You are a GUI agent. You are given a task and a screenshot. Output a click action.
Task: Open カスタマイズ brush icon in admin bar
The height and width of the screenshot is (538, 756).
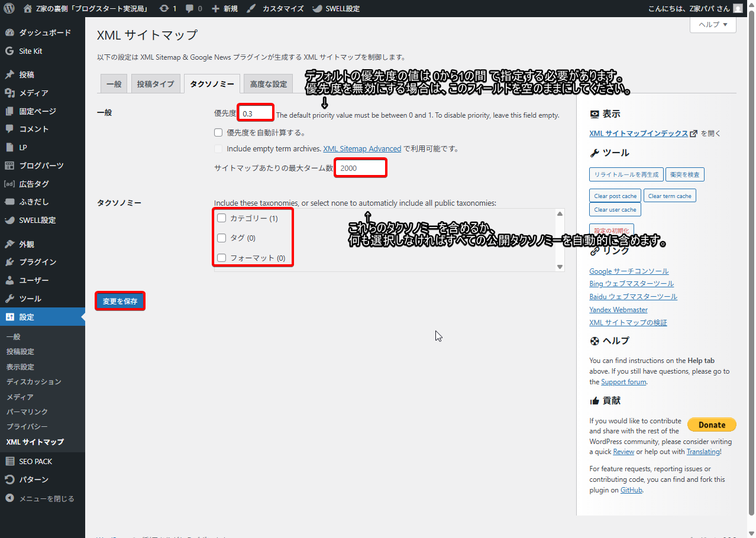pyautogui.click(x=251, y=9)
